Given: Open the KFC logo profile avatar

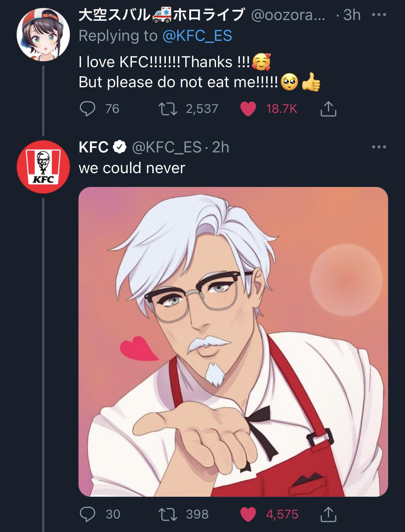Looking at the screenshot, I should 43,167.
